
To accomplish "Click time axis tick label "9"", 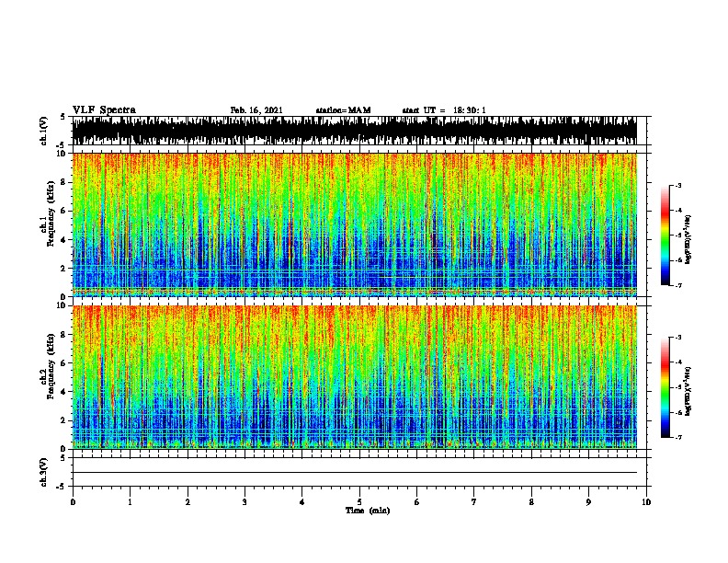I will 588,502.
